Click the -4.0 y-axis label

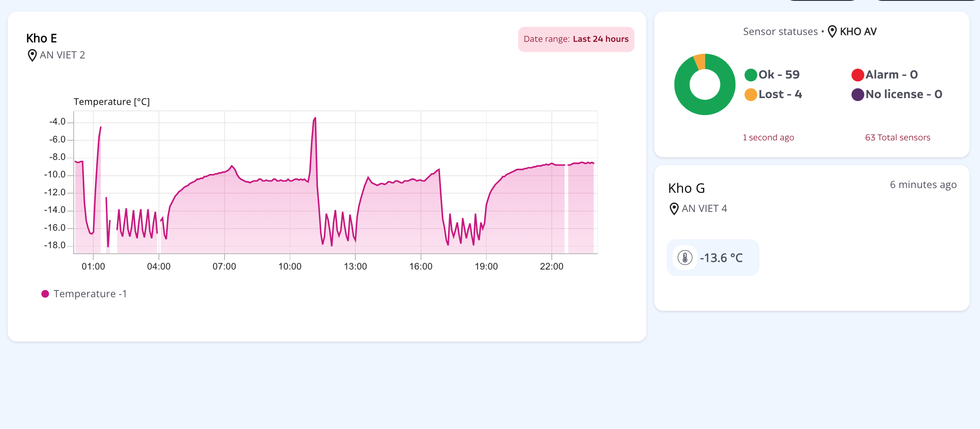(58, 122)
